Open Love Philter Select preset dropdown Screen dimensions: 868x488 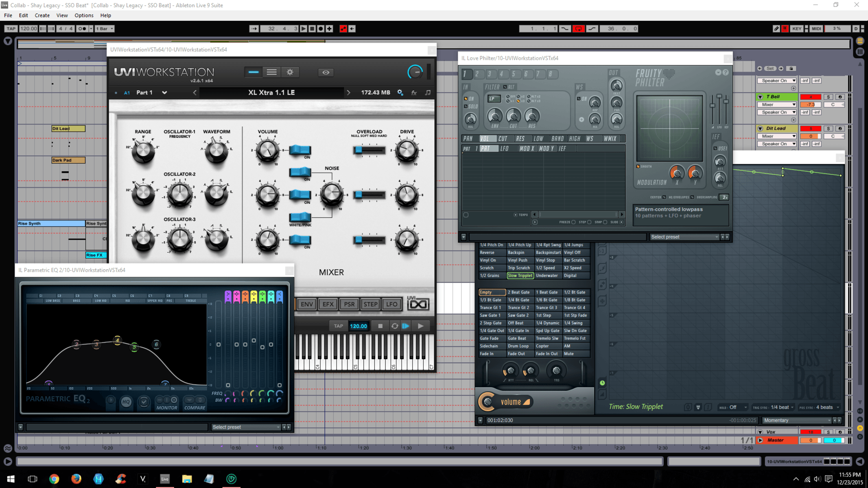point(684,237)
